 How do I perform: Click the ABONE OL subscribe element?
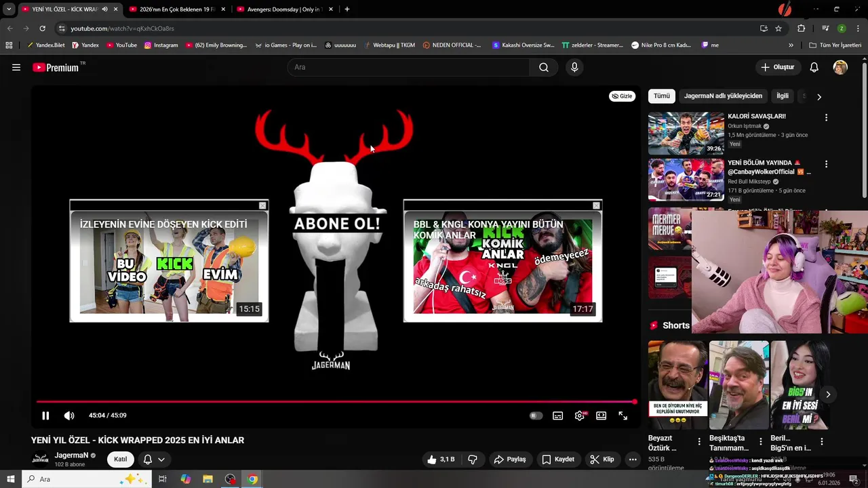pos(336,224)
